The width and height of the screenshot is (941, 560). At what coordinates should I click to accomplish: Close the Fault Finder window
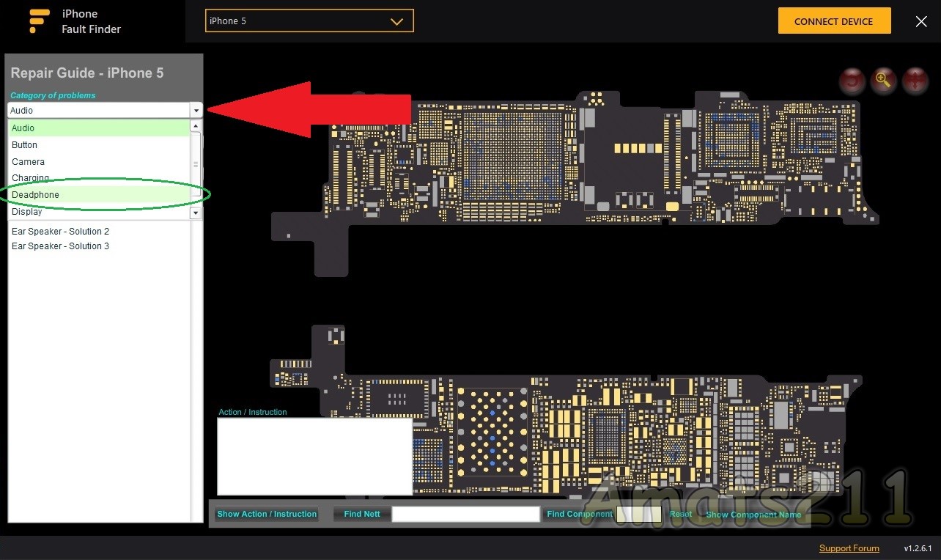point(921,21)
